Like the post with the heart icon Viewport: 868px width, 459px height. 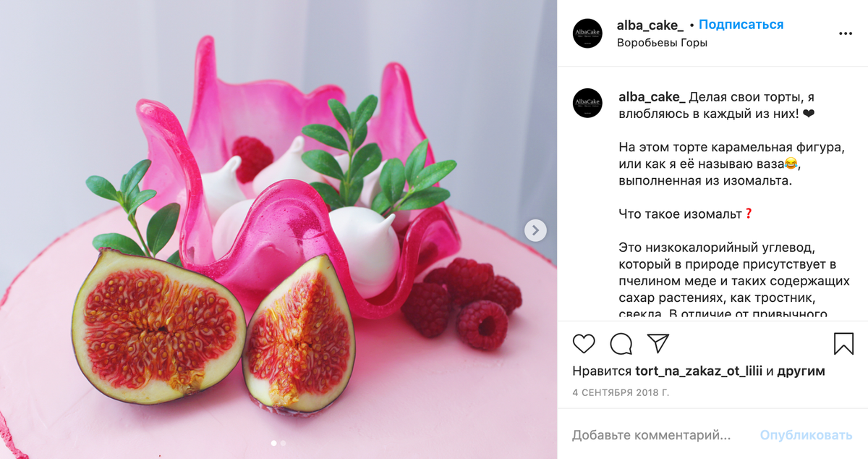click(x=584, y=343)
